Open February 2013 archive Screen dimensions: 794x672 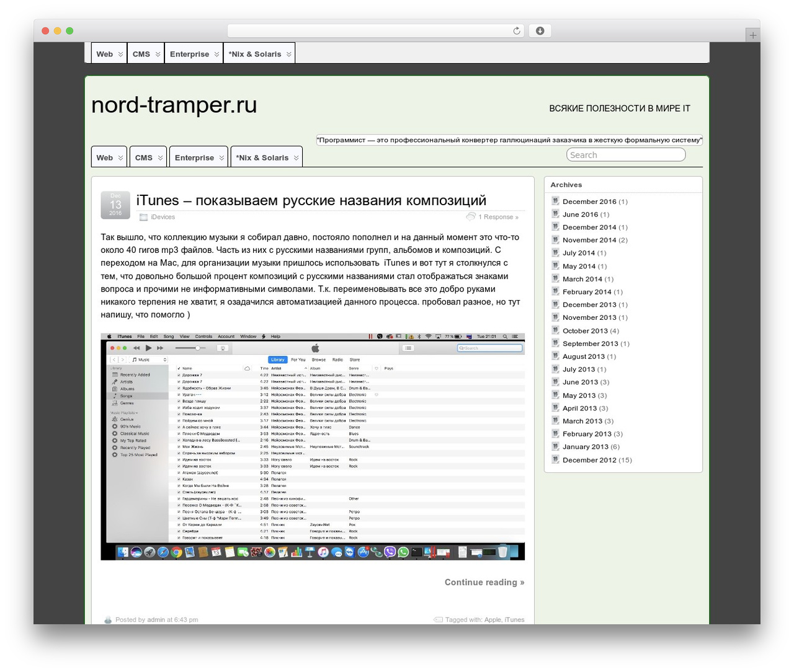click(x=587, y=434)
